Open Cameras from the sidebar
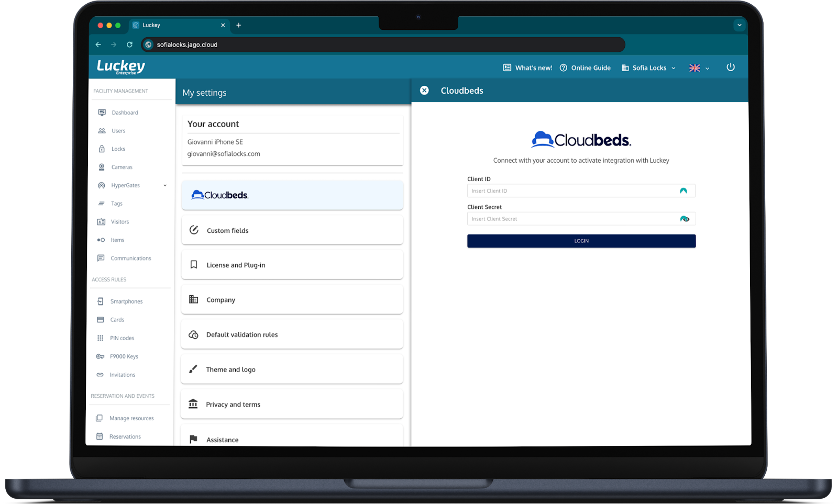 (122, 167)
